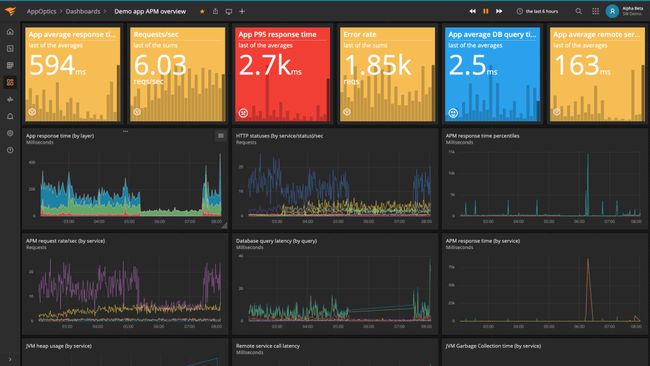650x366 pixels.
Task: Go to the AppOptics breadcrumb
Action: [41, 12]
